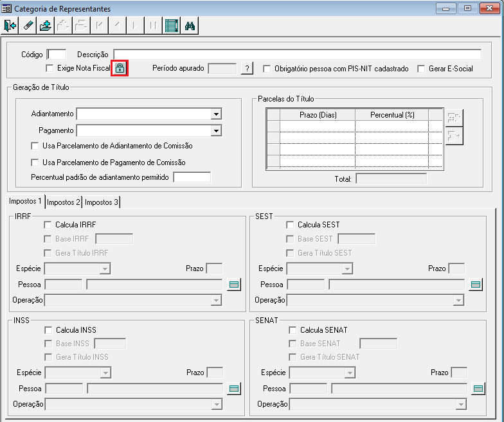Open the INSS Espécie dropdown

pyautogui.click(x=105, y=373)
